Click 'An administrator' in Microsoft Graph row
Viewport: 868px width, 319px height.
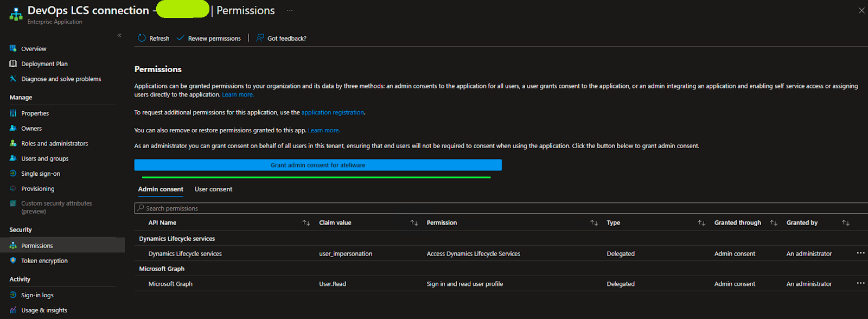(809, 284)
